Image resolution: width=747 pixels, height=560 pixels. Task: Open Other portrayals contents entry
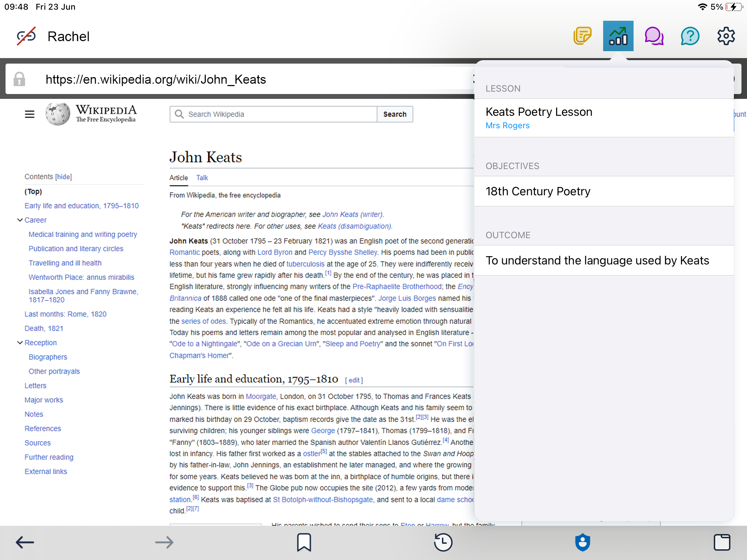pyautogui.click(x=54, y=371)
